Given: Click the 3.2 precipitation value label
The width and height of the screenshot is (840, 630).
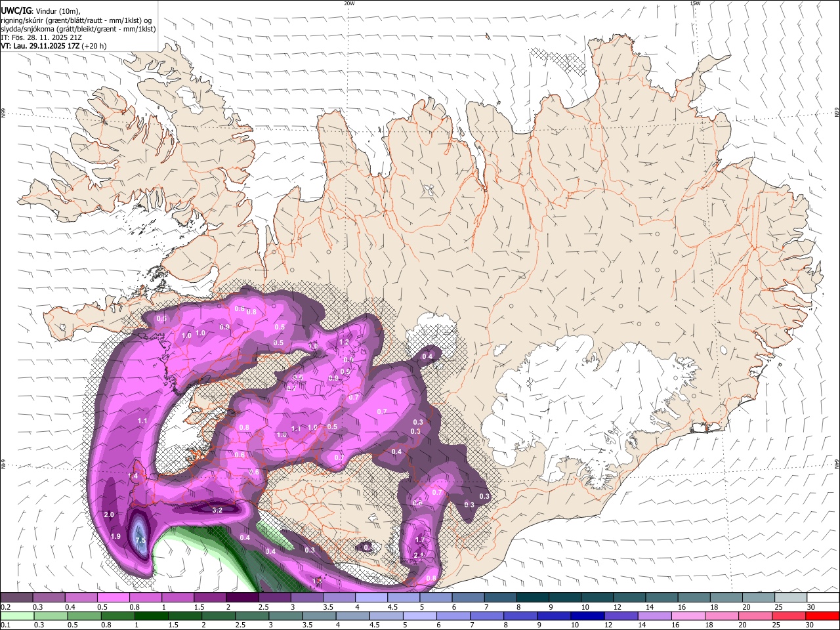Looking at the screenshot, I should click(x=218, y=510).
